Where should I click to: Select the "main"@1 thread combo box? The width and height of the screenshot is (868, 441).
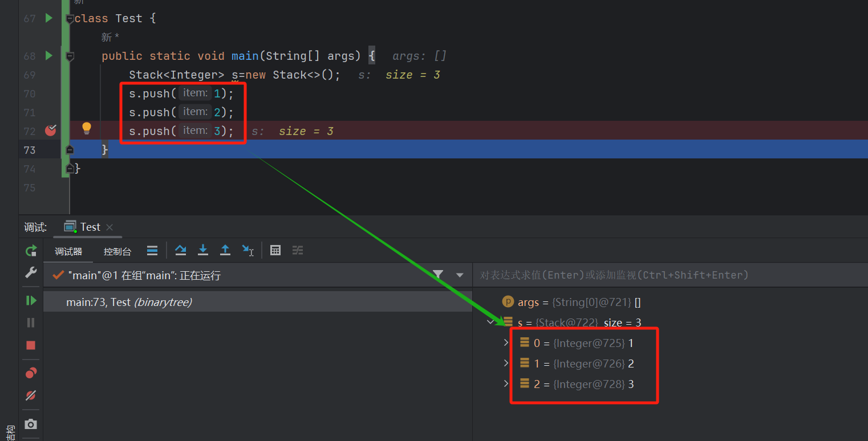click(x=257, y=275)
